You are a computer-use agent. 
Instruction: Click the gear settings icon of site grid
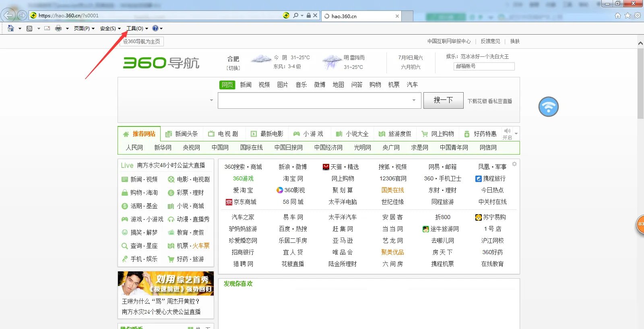[x=514, y=164]
